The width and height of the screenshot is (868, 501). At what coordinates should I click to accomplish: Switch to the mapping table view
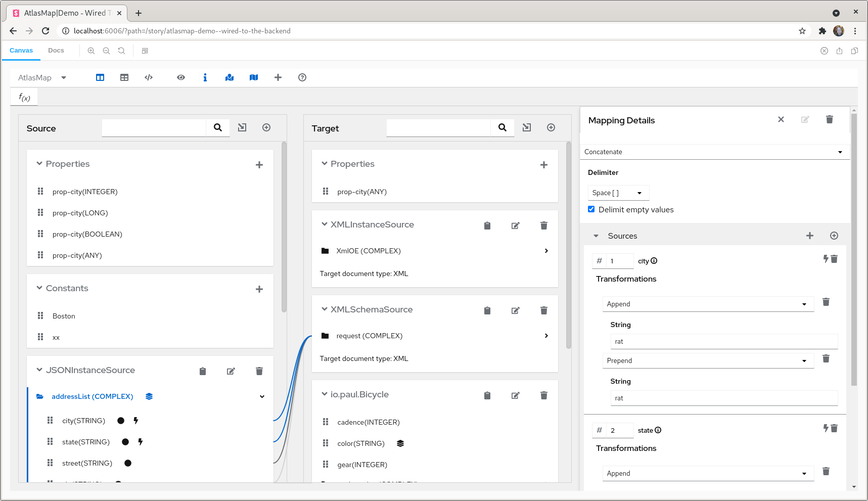click(124, 77)
